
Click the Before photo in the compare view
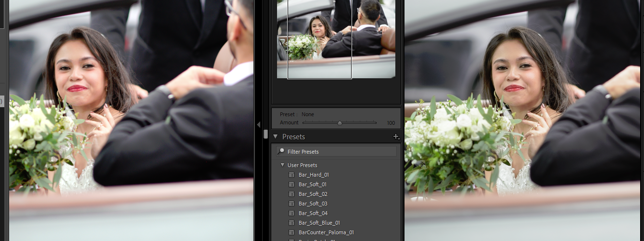[131, 120]
